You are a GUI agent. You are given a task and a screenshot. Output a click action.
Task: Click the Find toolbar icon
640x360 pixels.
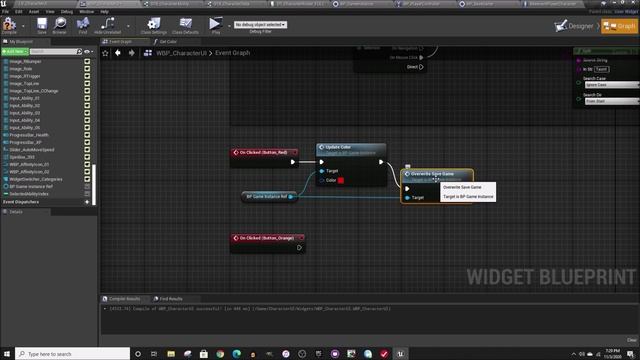coord(83,26)
